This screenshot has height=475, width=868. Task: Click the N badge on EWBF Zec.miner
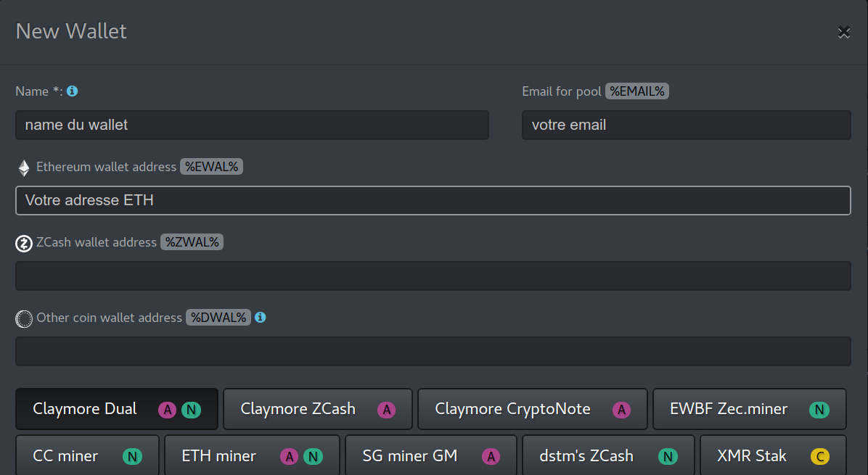819,410
